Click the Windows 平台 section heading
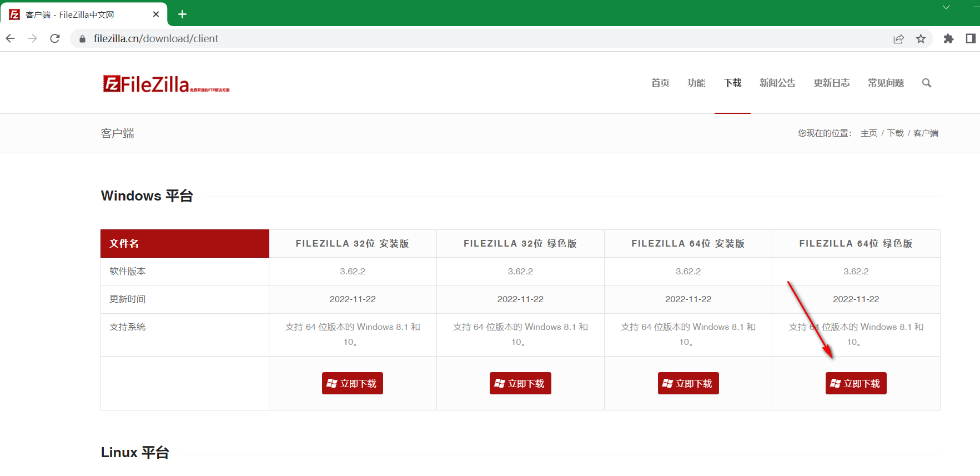980x476 pixels. point(147,196)
